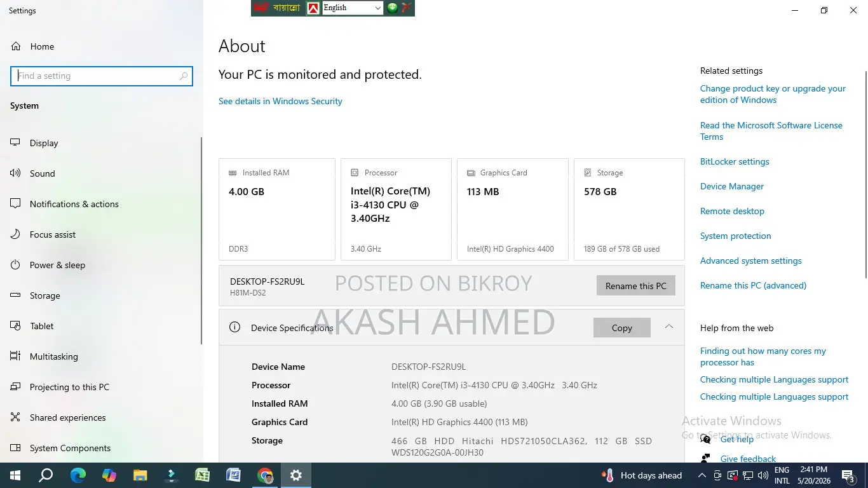
Task: Launch Microsoft Edge from the taskbar
Action: pyautogui.click(x=78, y=475)
